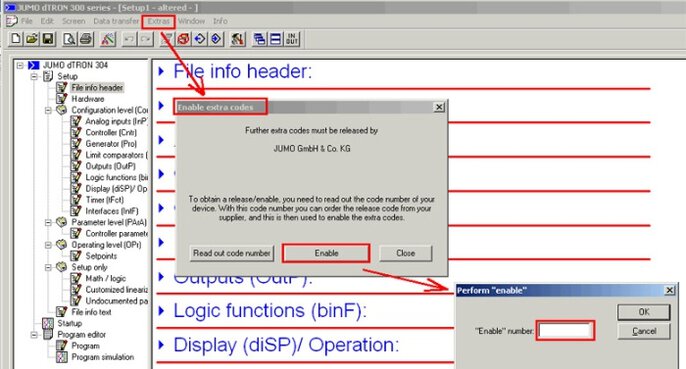Click OK in Perform enable dialog
The width and height of the screenshot is (686, 369).
point(644,312)
